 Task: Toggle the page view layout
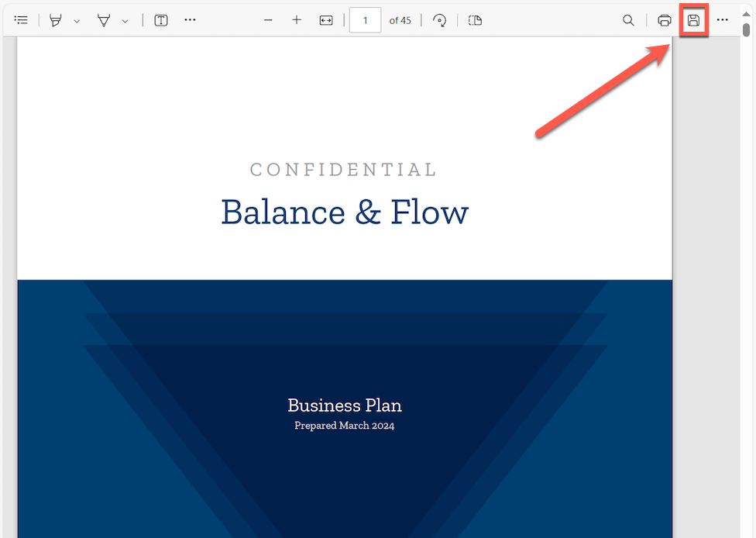[476, 20]
